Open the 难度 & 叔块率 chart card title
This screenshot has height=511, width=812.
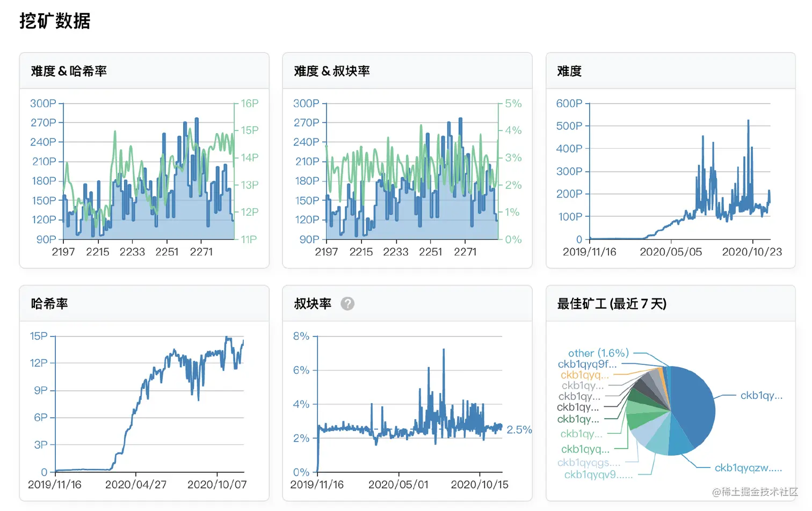click(332, 71)
